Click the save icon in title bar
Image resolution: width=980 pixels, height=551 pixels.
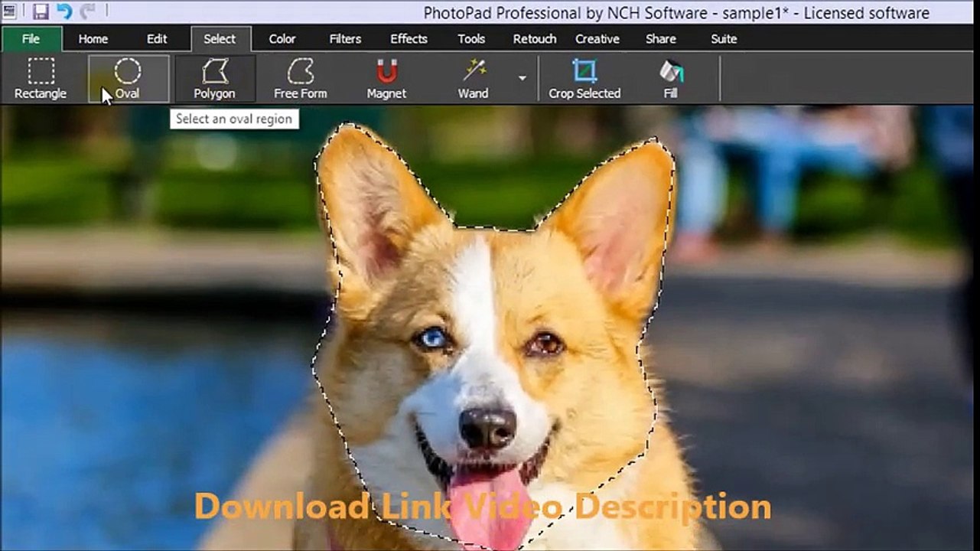pyautogui.click(x=41, y=11)
